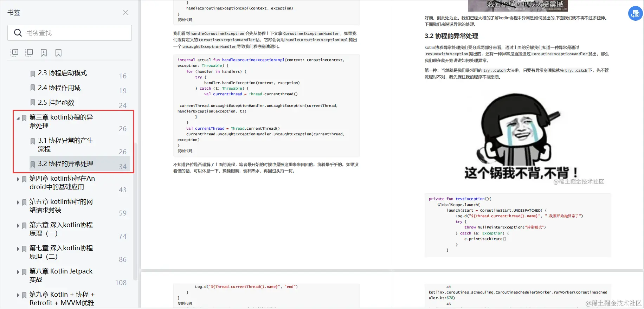Click page number 108 for 第八章
644x309 pixels.
[x=121, y=283]
